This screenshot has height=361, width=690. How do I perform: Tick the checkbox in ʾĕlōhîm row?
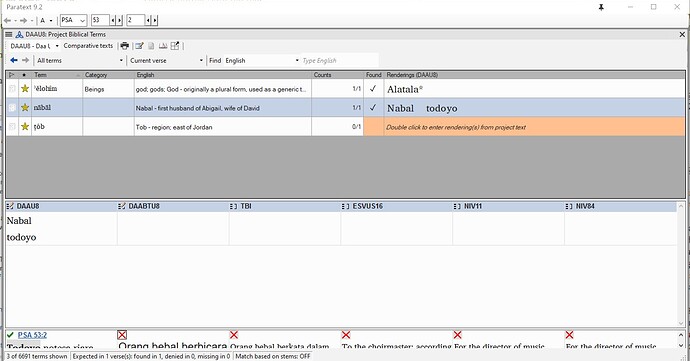(12, 88)
